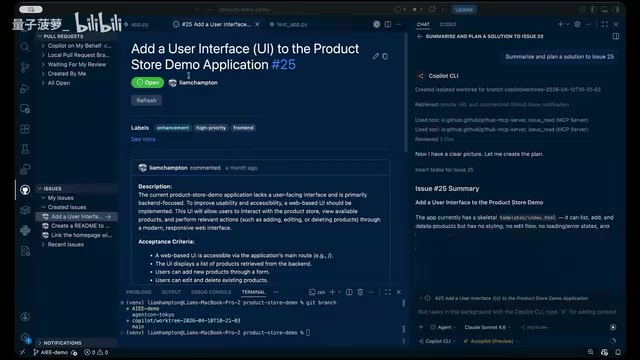Image resolution: width=640 pixels, height=360 pixels.
Task: Open the Search view in the activity bar
Action: [x=25, y=47]
